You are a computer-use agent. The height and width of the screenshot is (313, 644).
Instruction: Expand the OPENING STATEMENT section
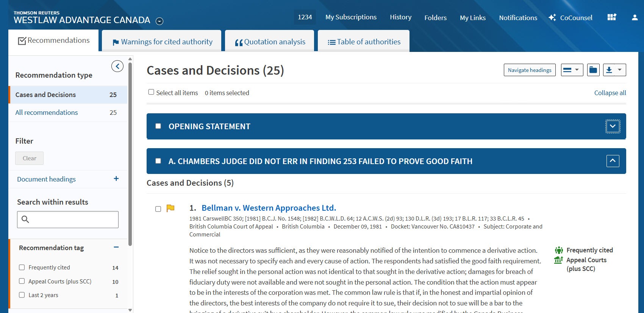tap(613, 126)
